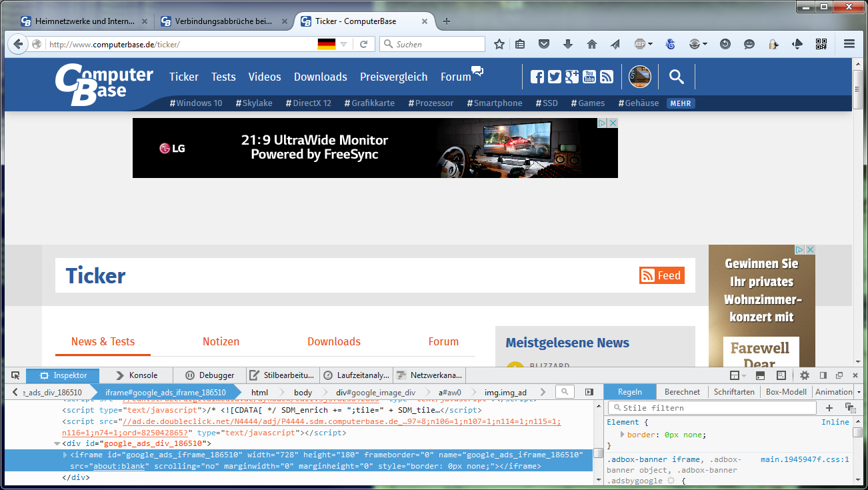The width and height of the screenshot is (868, 490).
Task: Open ComputerBase Google Plus icon
Action: 572,77
